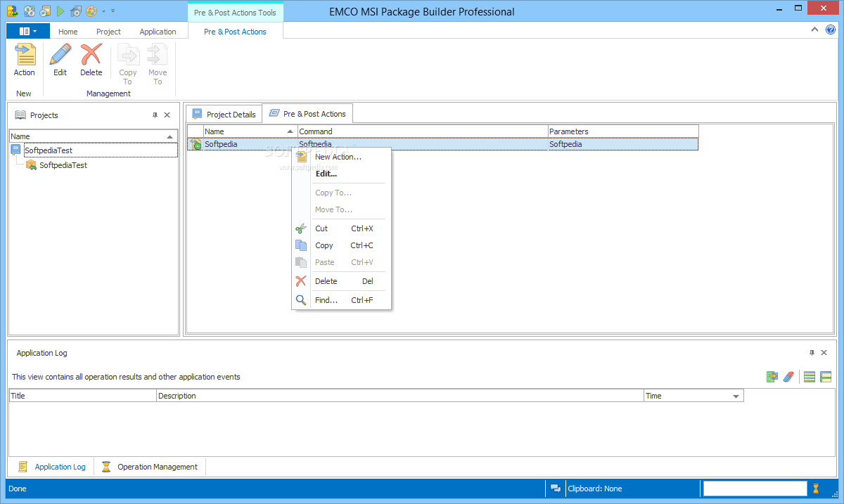Choose the disabled Move To... context menu entry

(341, 209)
